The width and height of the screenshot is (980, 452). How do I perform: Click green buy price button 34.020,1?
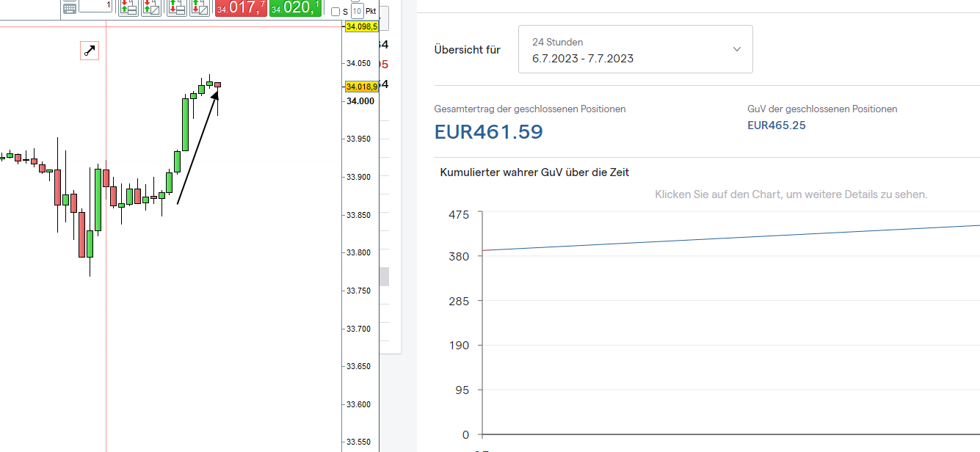[295, 8]
